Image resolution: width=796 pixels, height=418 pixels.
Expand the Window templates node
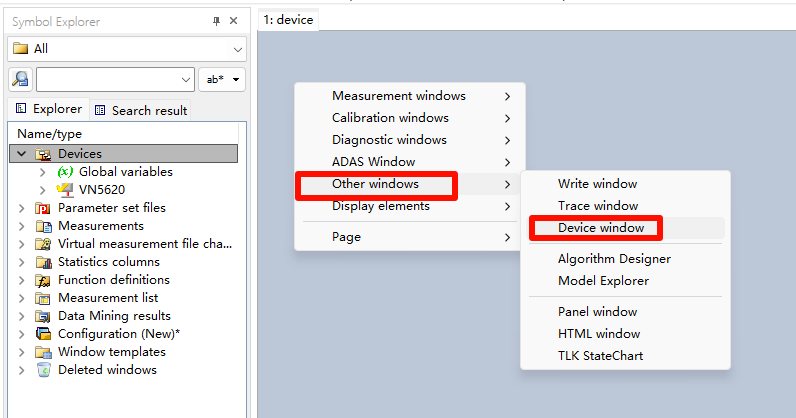click(x=22, y=352)
